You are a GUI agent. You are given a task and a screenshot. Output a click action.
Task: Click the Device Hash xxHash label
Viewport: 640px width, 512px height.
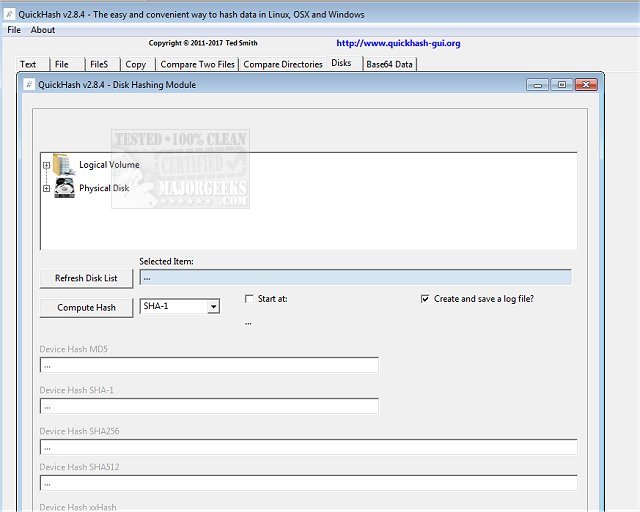click(x=78, y=507)
